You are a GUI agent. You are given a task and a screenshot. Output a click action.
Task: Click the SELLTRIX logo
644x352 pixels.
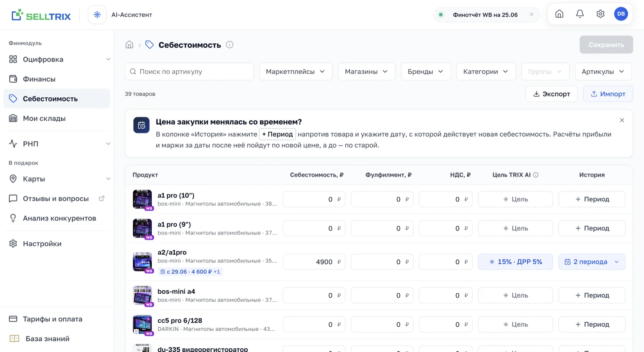[41, 15]
